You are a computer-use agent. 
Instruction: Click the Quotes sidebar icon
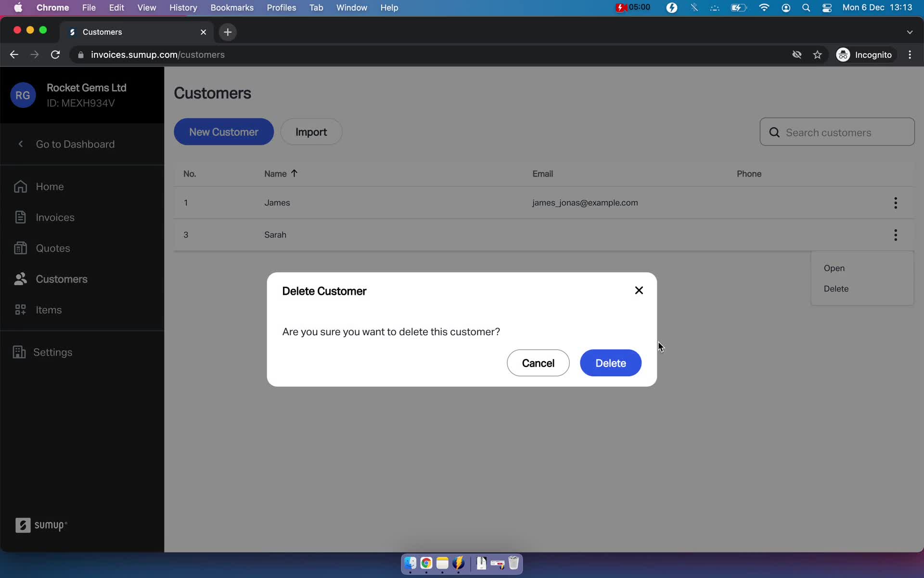pyautogui.click(x=21, y=247)
